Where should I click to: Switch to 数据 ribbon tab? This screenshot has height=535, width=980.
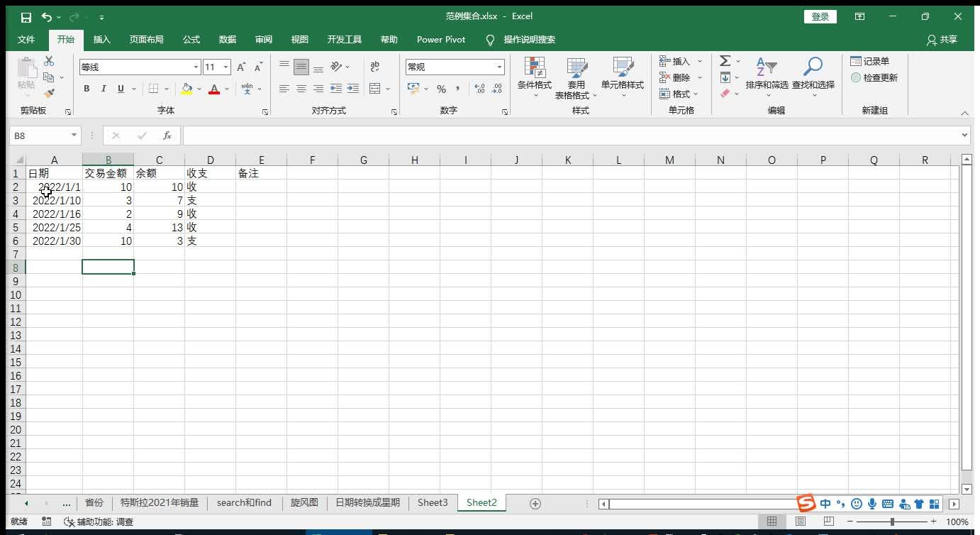pos(228,40)
